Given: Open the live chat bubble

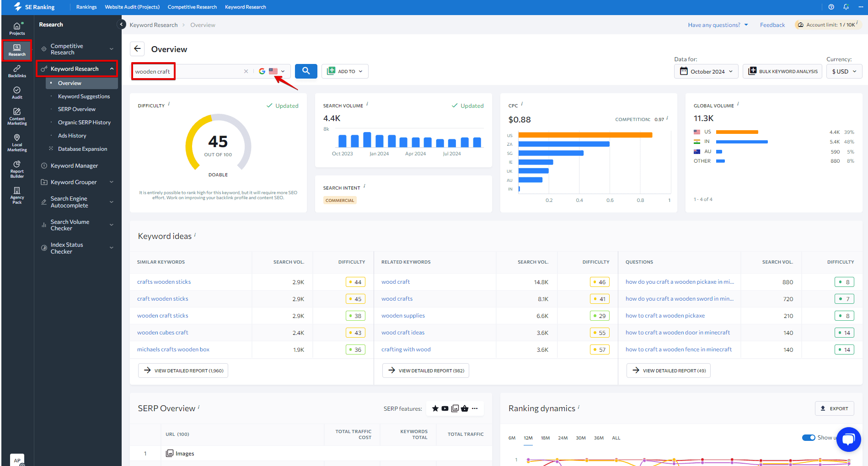Looking at the screenshot, I should point(848,440).
